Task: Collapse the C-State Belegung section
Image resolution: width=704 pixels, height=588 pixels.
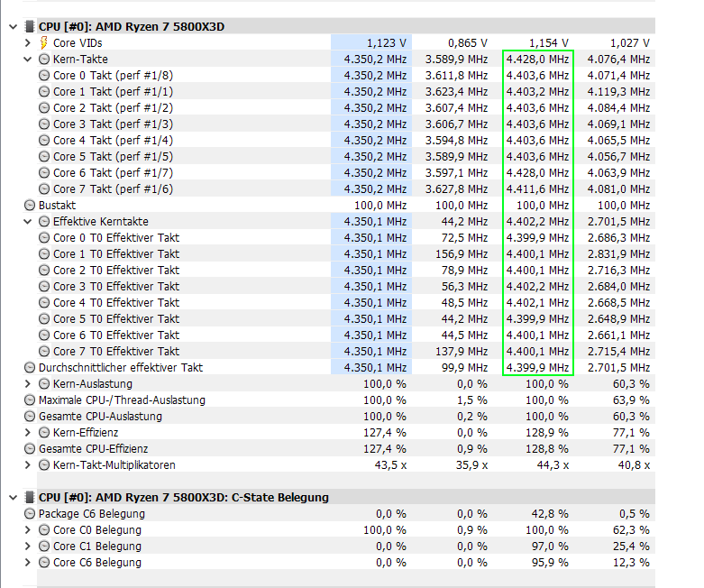Action: (x=13, y=498)
